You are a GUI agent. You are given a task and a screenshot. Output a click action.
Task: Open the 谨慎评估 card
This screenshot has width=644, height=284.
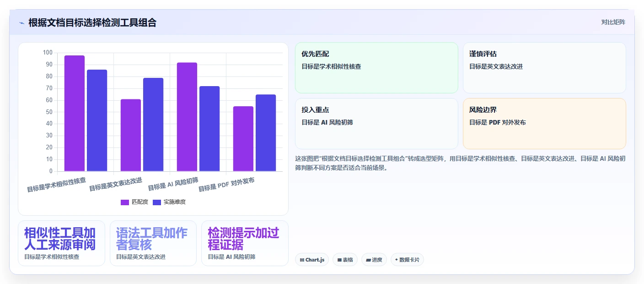[544, 68]
